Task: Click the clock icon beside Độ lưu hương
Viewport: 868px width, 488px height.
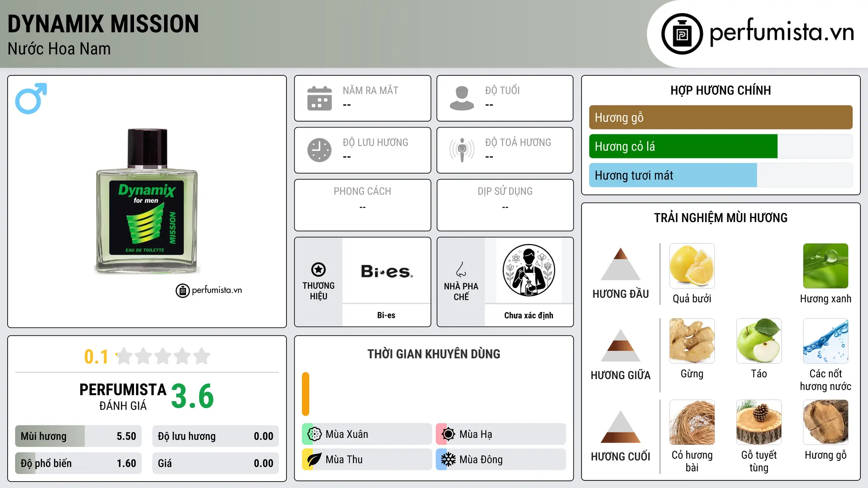Action: (x=320, y=150)
